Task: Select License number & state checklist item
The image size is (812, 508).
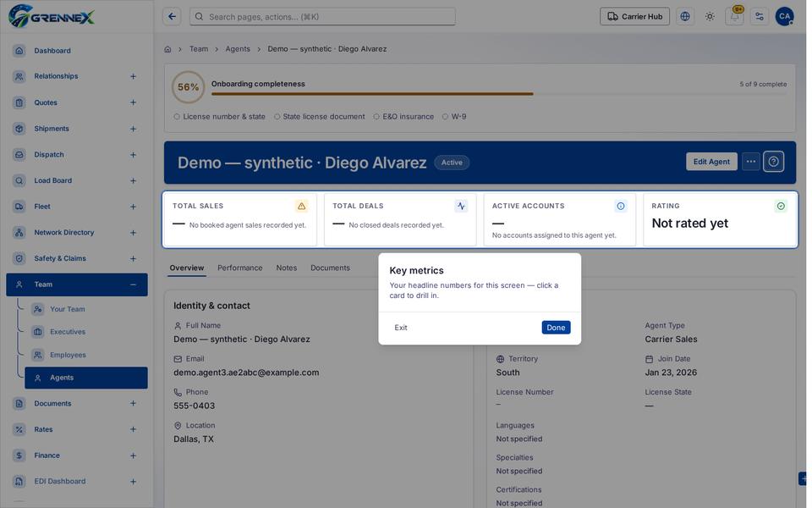Action: point(220,117)
